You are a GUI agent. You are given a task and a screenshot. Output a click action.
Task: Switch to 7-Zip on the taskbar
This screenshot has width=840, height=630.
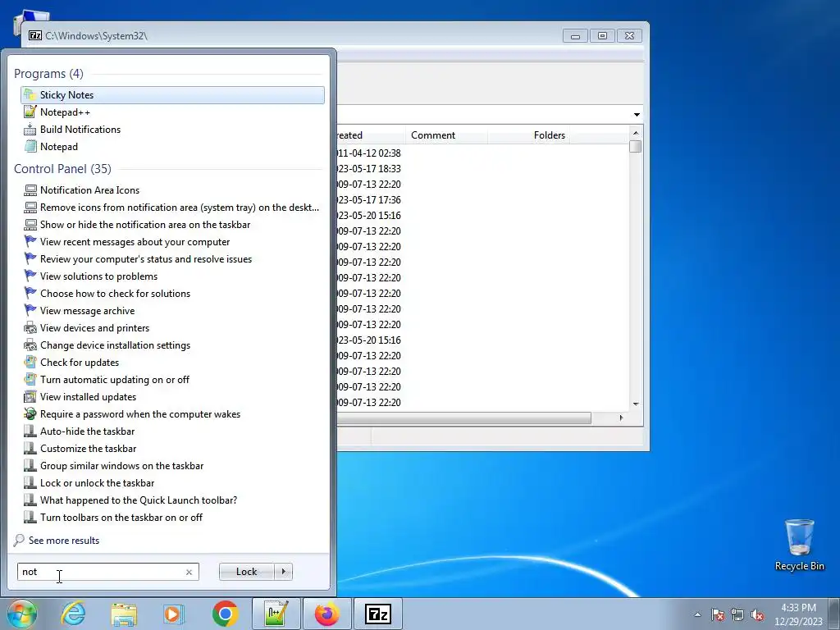(378, 614)
